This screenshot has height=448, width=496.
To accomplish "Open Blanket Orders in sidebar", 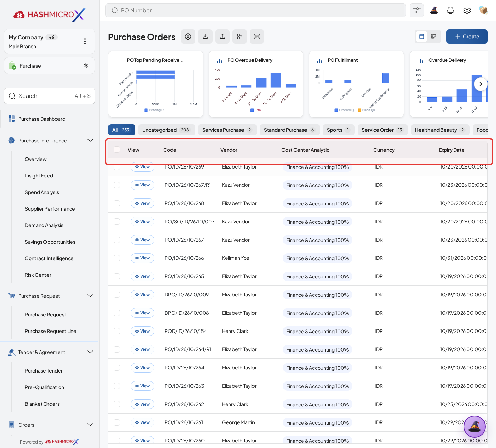I will pyautogui.click(x=42, y=404).
